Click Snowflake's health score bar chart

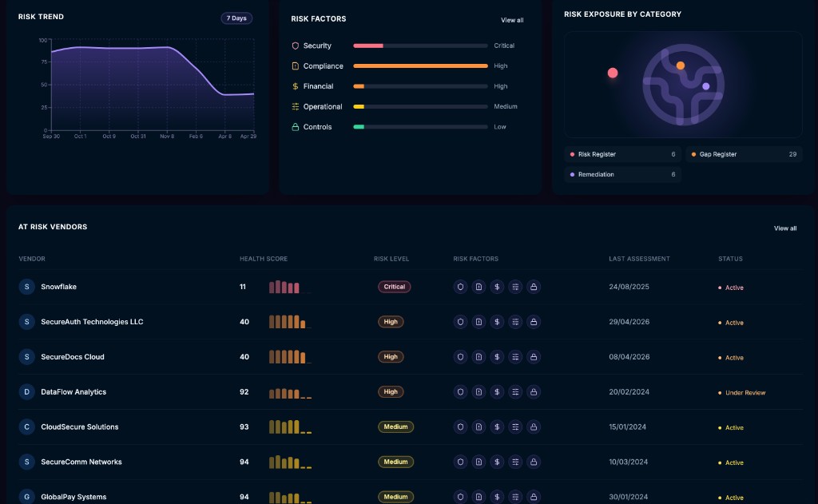point(290,287)
